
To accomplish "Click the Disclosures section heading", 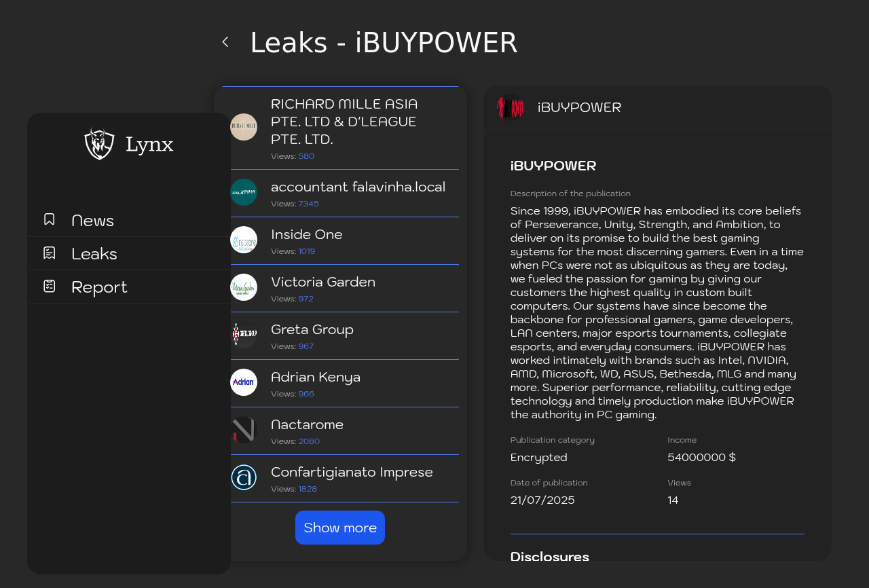I will pyautogui.click(x=550, y=557).
